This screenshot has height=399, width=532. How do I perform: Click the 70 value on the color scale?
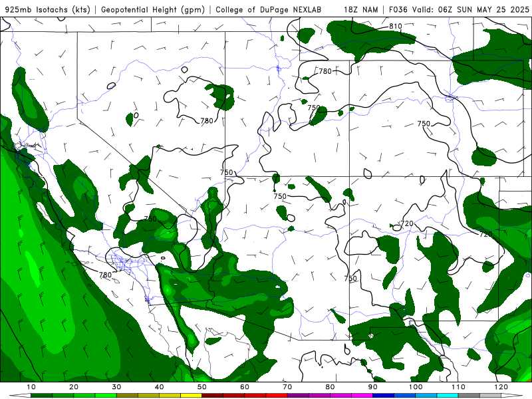(287, 387)
